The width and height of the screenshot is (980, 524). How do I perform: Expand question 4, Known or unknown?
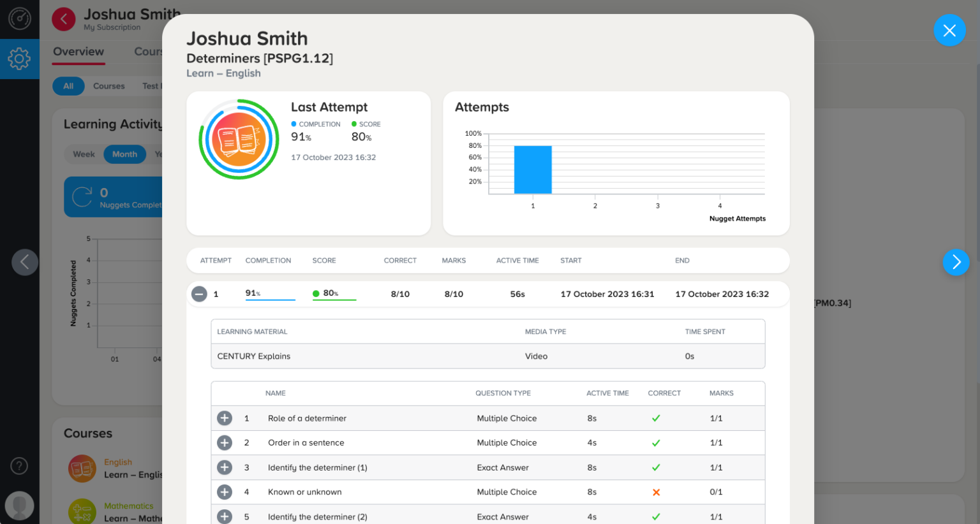point(225,491)
